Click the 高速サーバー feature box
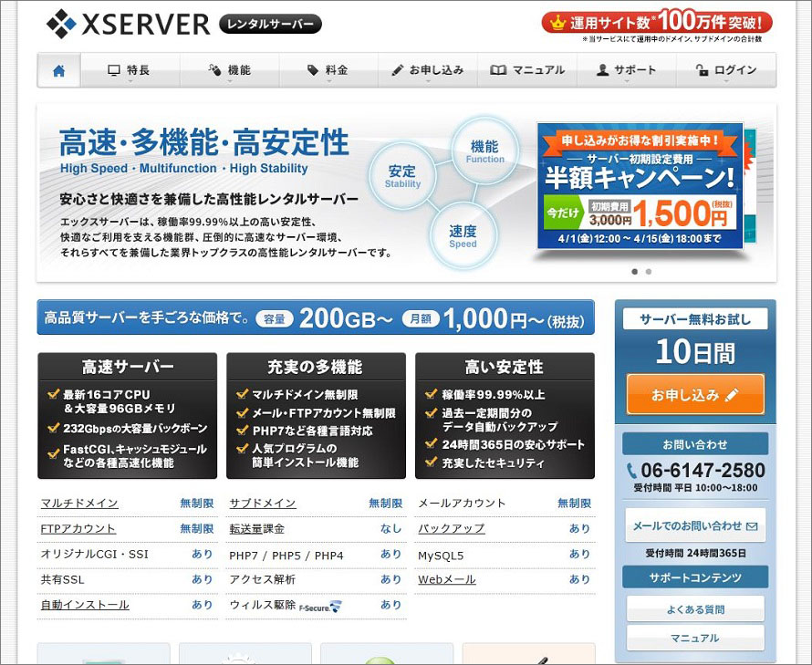Viewport: 812px width, 665px height. [x=128, y=415]
